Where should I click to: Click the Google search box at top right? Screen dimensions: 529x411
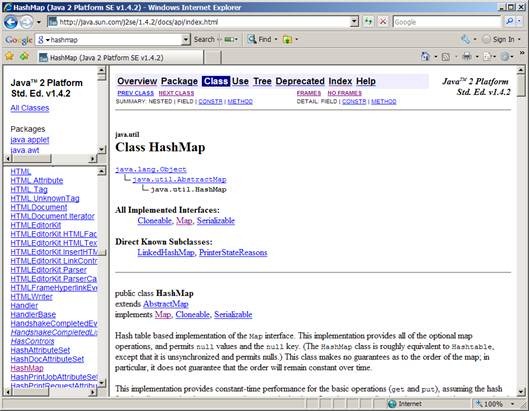447,22
